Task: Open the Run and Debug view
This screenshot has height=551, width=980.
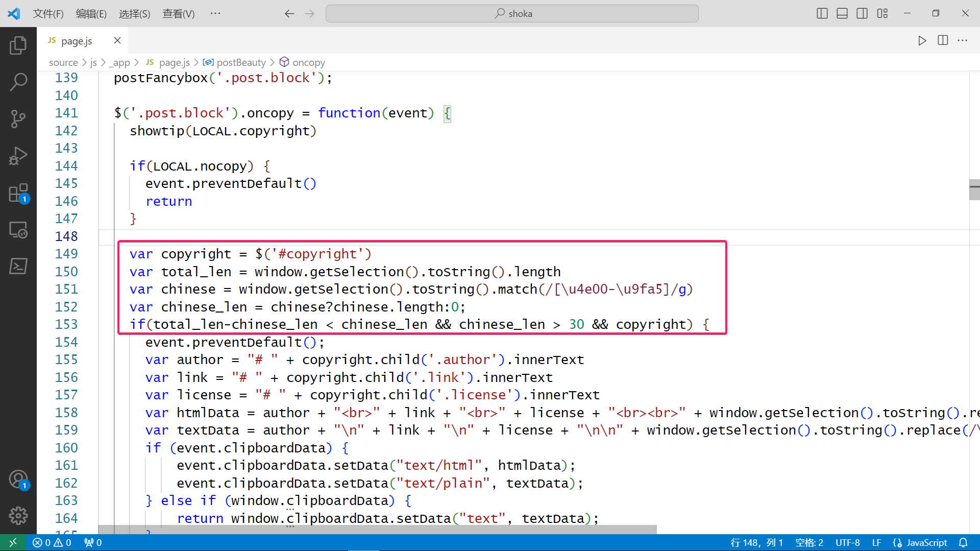Action: pos(18,156)
